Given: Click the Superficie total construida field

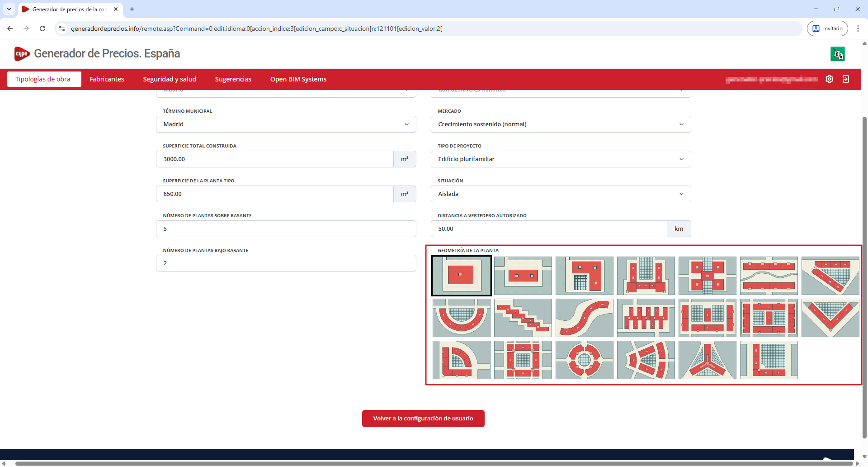Looking at the screenshot, I should tap(274, 159).
